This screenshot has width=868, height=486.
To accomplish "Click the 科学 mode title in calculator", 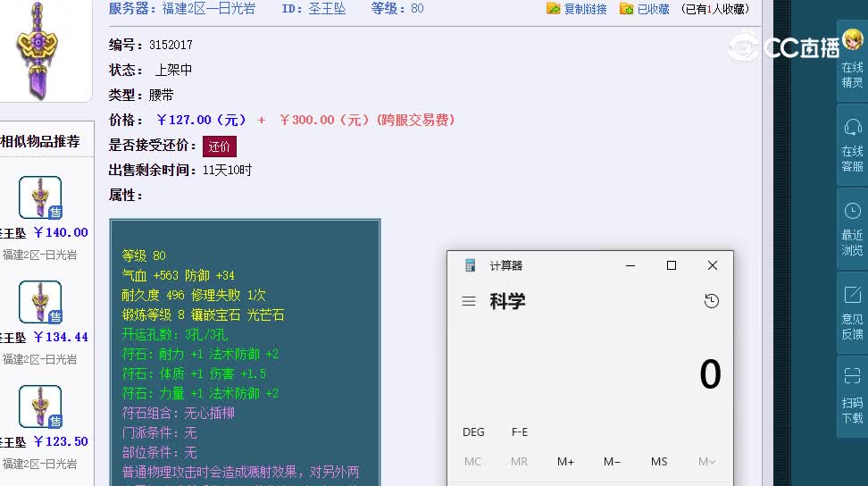I will coord(507,301).
